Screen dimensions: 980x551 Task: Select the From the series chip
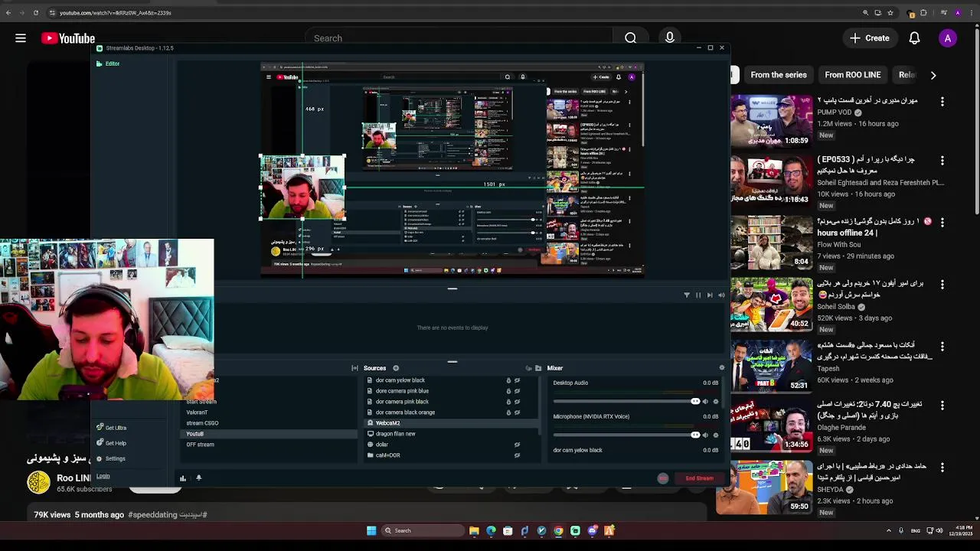778,75
